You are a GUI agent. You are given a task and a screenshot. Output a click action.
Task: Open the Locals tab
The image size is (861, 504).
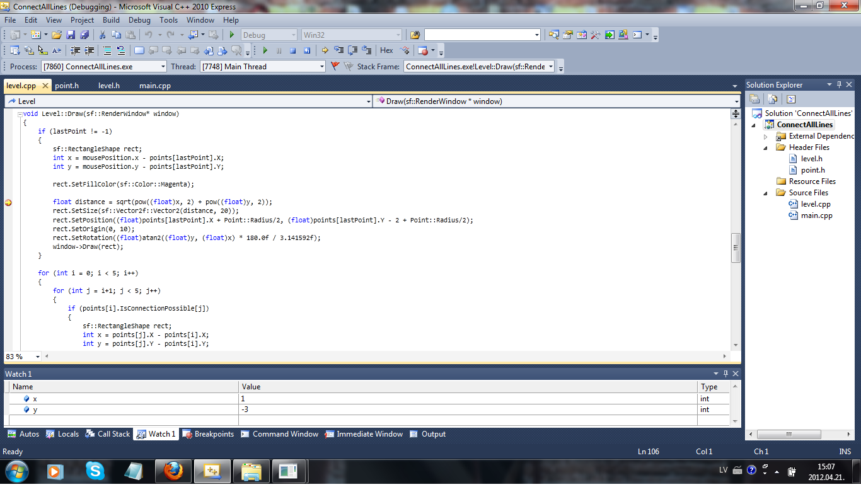(62, 434)
